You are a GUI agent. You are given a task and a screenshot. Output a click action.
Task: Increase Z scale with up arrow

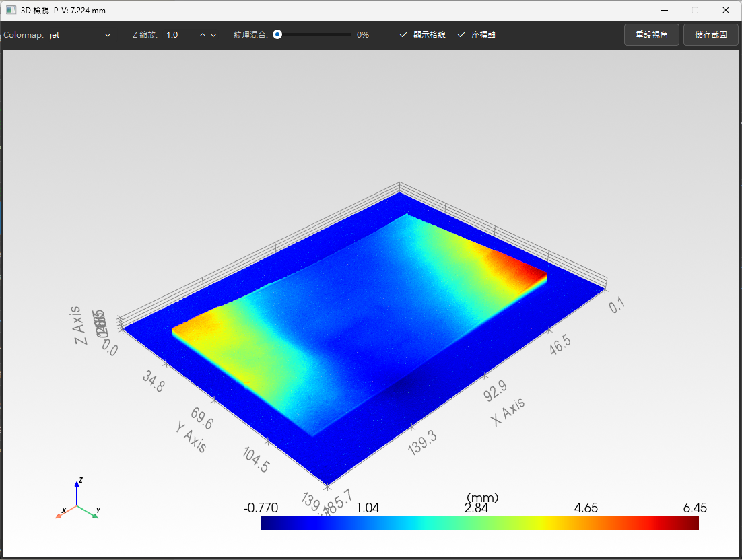point(203,35)
